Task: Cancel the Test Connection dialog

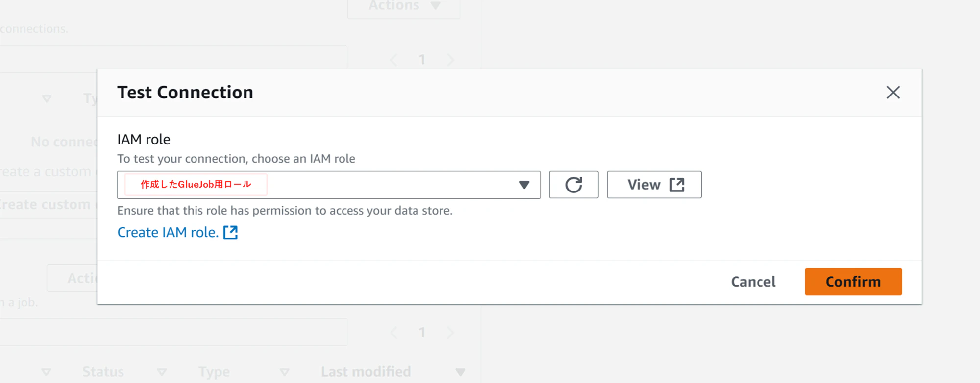Action: pos(753,282)
